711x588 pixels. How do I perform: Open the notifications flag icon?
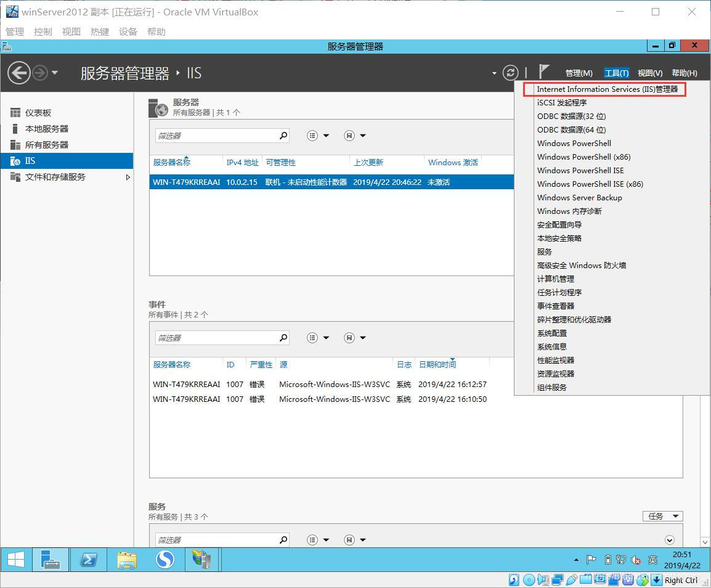pyautogui.click(x=543, y=71)
